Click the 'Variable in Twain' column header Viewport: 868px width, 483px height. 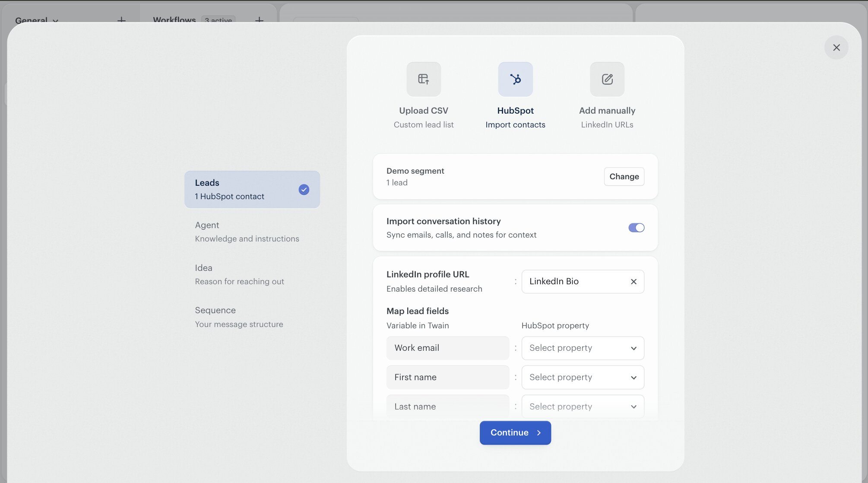[x=418, y=326]
